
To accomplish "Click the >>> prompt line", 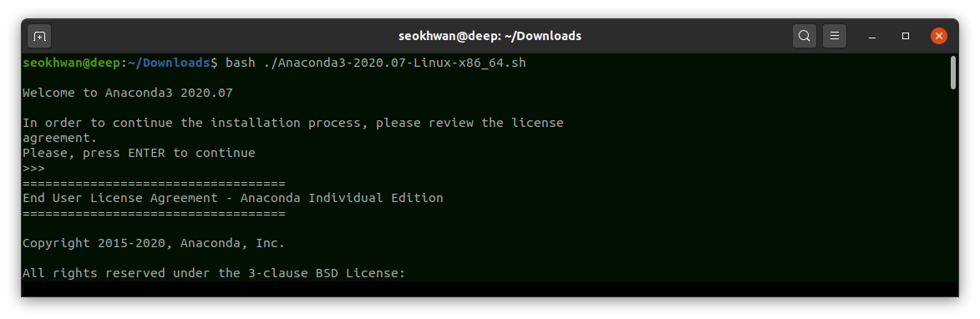I will click(x=33, y=168).
